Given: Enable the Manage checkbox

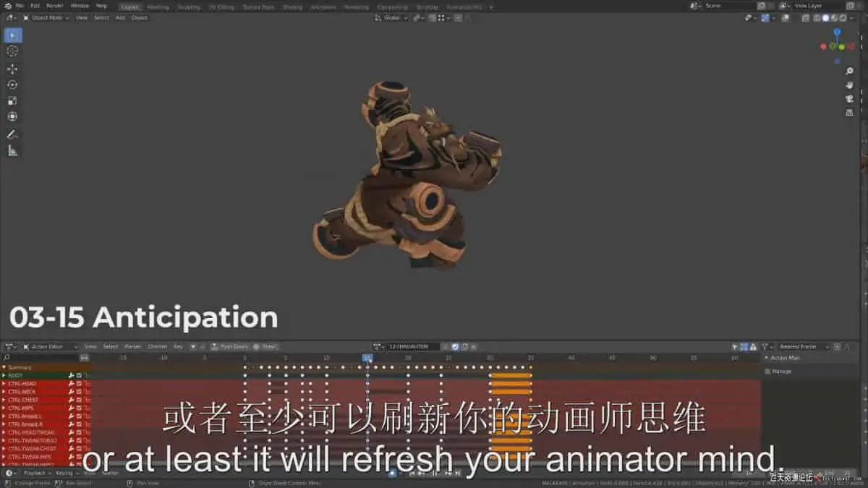Looking at the screenshot, I should tap(767, 371).
